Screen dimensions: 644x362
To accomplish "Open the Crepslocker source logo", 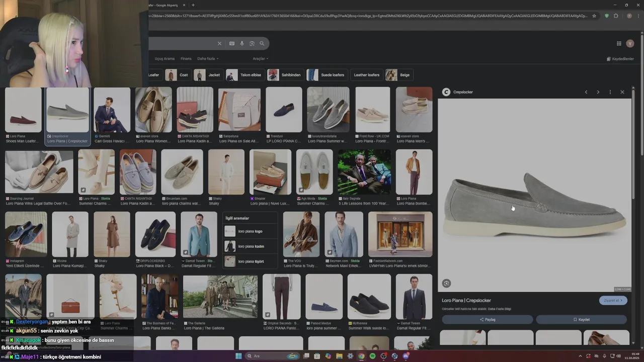I will pos(446,92).
